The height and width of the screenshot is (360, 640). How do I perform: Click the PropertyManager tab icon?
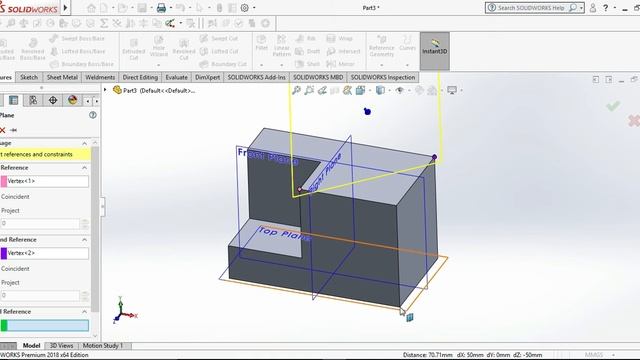[x=13, y=100]
